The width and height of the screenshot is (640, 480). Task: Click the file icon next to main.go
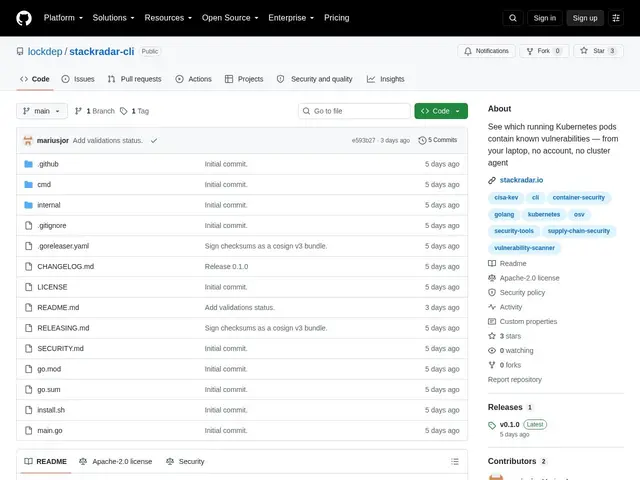28,430
